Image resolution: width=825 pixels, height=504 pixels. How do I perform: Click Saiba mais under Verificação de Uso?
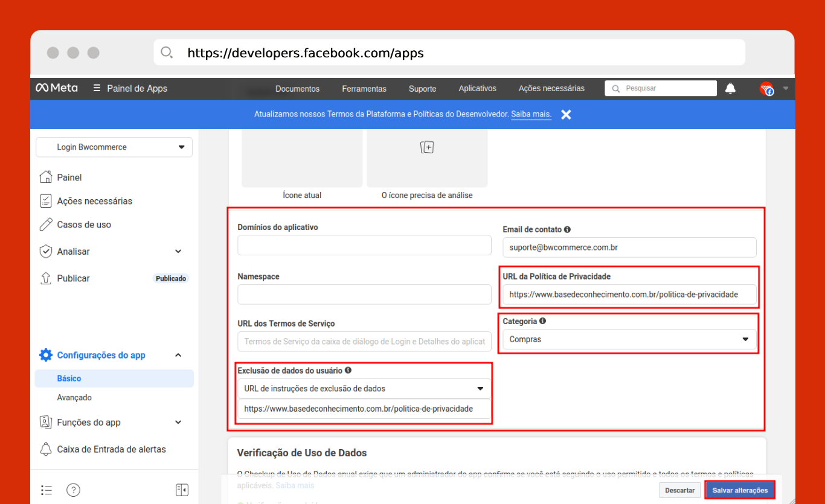[295, 485]
